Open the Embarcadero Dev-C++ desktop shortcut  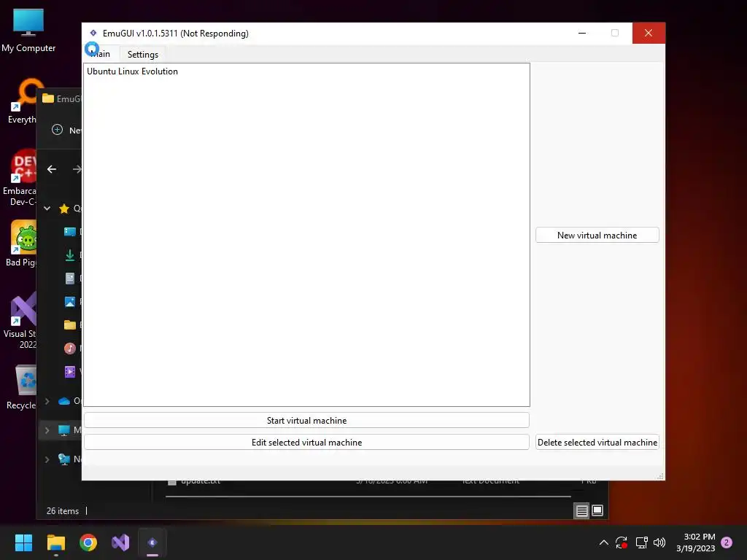[x=19, y=177]
